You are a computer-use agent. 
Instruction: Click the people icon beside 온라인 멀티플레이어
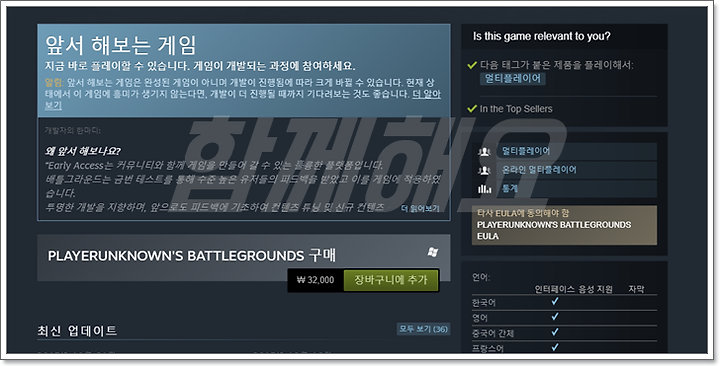click(x=484, y=170)
